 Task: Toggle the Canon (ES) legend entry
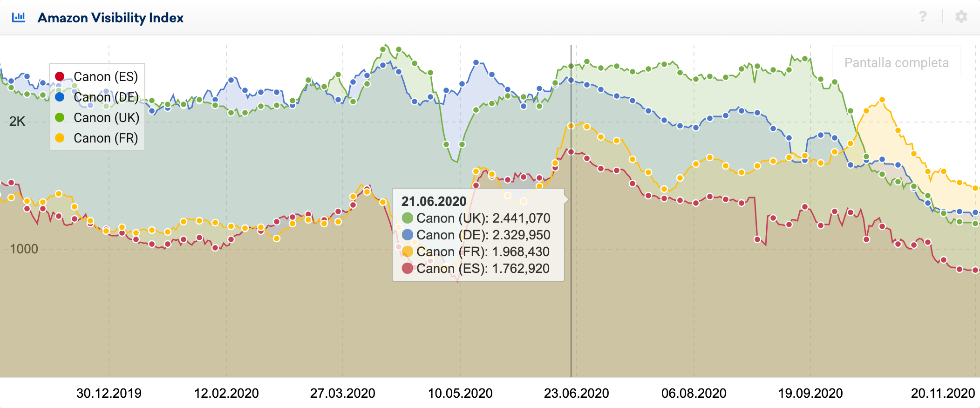[105, 76]
